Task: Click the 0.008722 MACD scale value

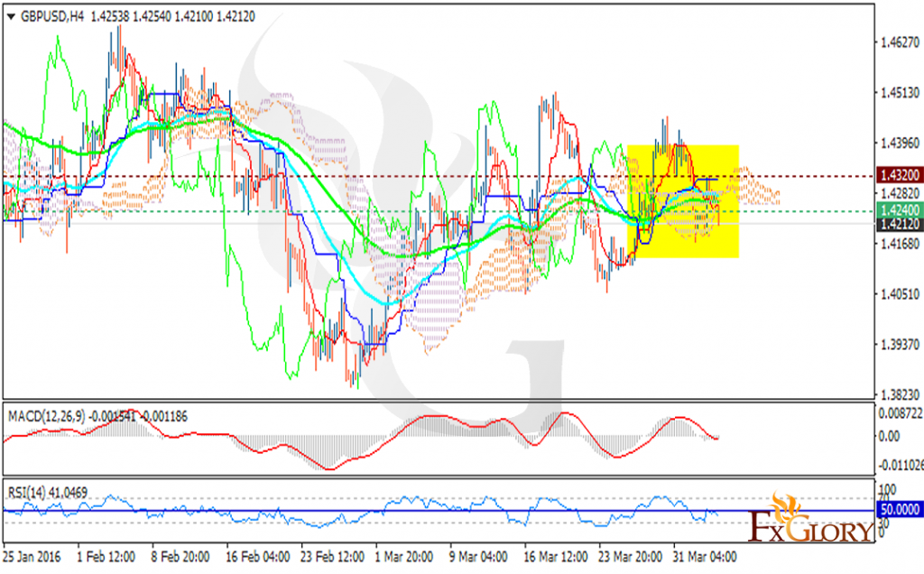Action: [901, 413]
